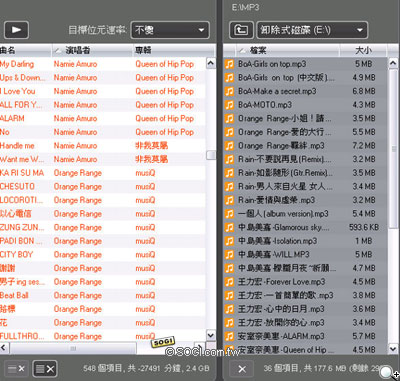Select file Rain-不要說再見 (Remix)
400x381 pixels.
tap(305, 159)
